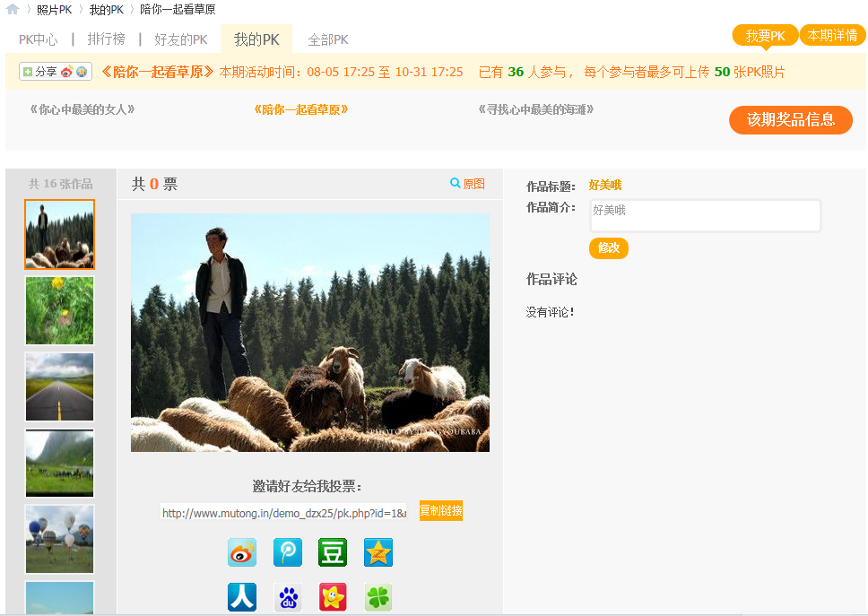Click small Qzone star in 分享 bar

point(82,72)
